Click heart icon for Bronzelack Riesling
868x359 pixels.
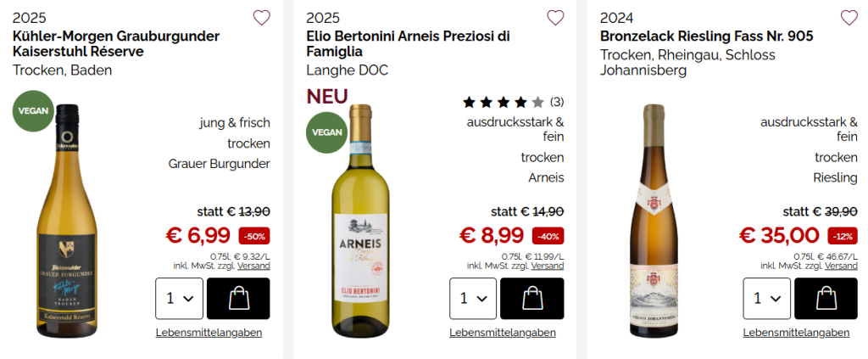[x=849, y=18]
